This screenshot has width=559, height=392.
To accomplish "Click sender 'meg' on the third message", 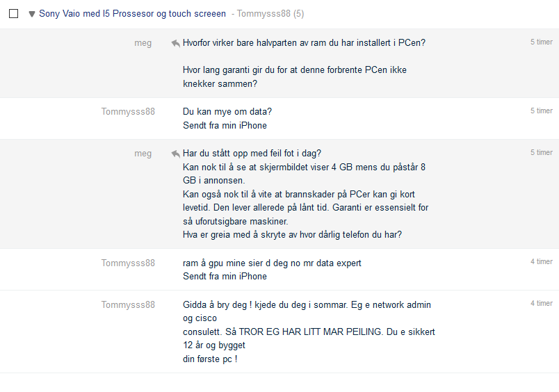I will (143, 154).
